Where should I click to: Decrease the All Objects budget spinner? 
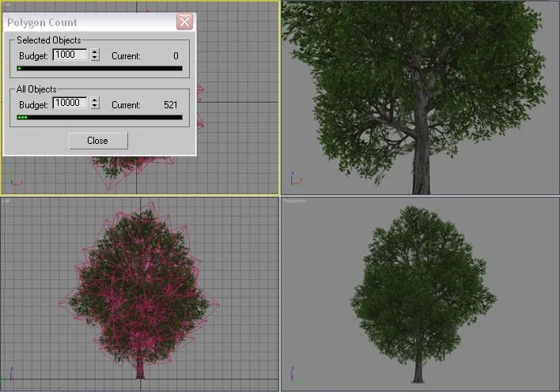tap(95, 106)
